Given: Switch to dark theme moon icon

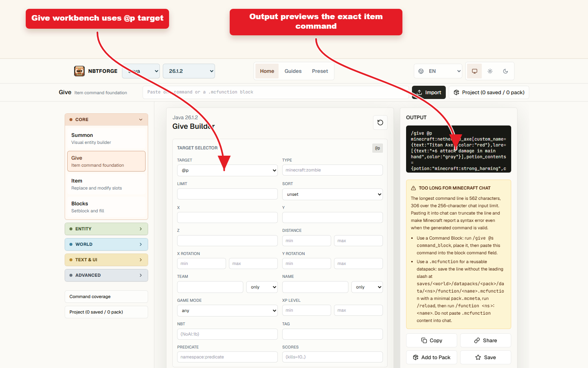Looking at the screenshot, I should pyautogui.click(x=505, y=71).
